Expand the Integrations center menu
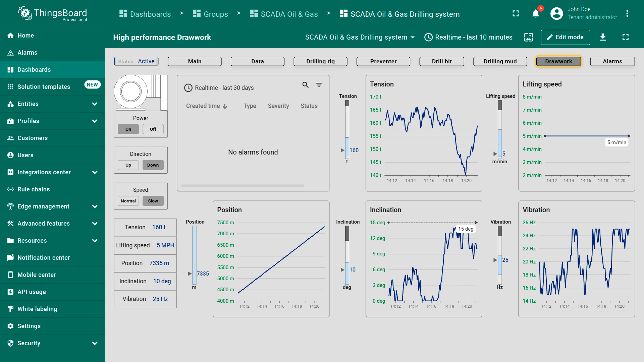This screenshot has height=362, width=644. [95, 172]
